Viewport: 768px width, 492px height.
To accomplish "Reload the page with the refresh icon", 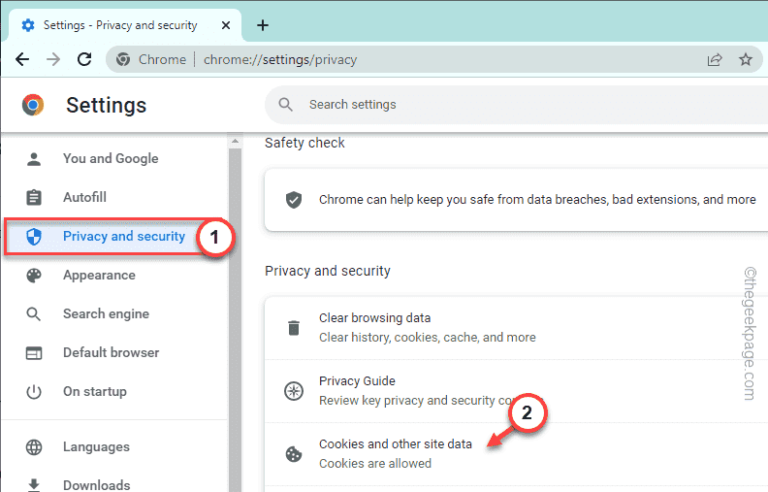I will click(85, 59).
